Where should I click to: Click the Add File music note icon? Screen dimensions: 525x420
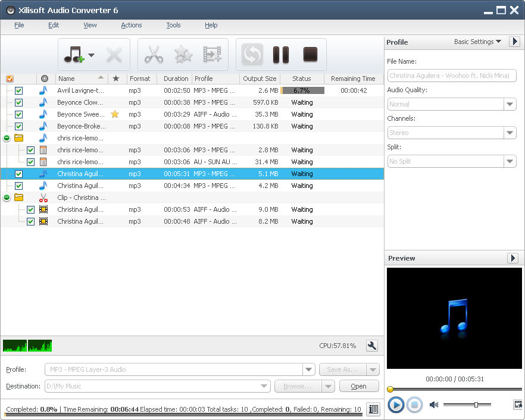tap(75, 54)
